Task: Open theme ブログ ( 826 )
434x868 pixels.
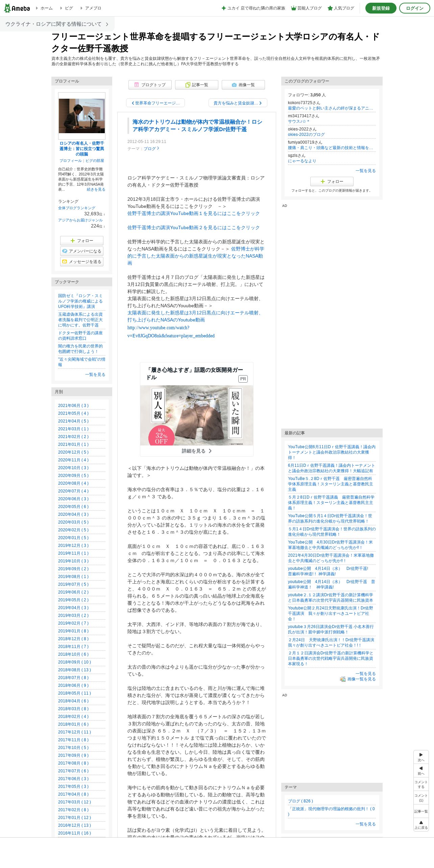Action: point(300,801)
